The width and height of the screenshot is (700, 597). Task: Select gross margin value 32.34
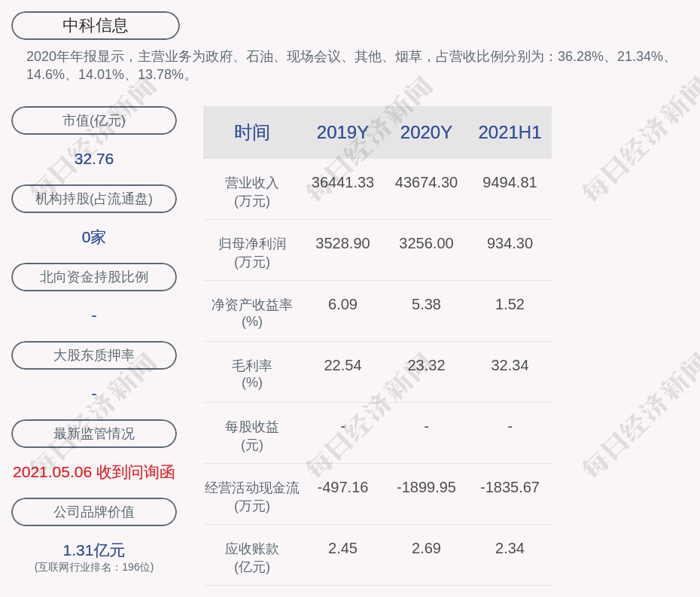(x=510, y=366)
